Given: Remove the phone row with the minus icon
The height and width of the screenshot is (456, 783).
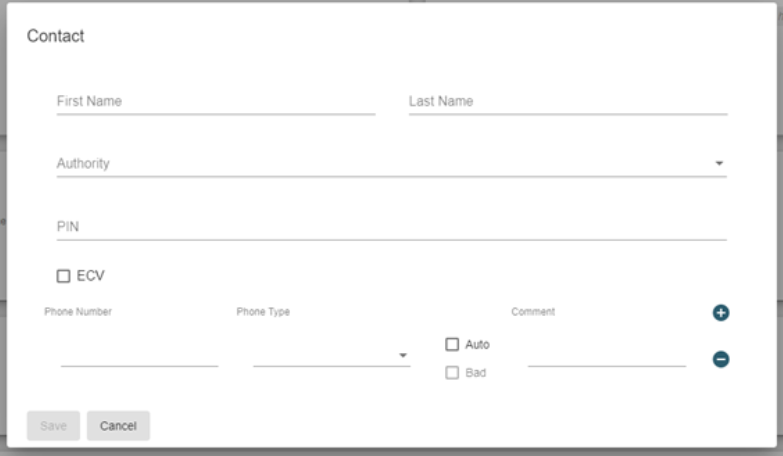Looking at the screenshot, I should pos(720,359).
